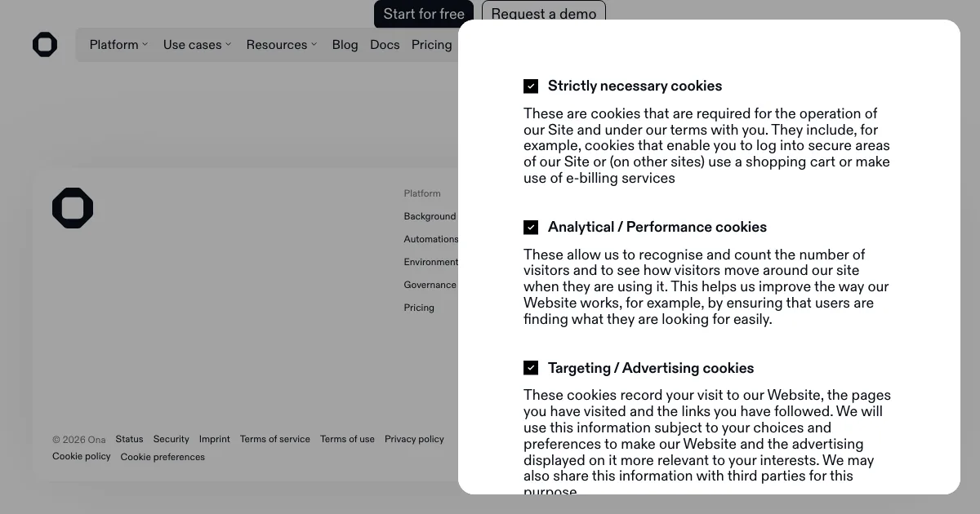Visit the Security footer link
This screenshot has height=514, width=980.
[171, 439]
